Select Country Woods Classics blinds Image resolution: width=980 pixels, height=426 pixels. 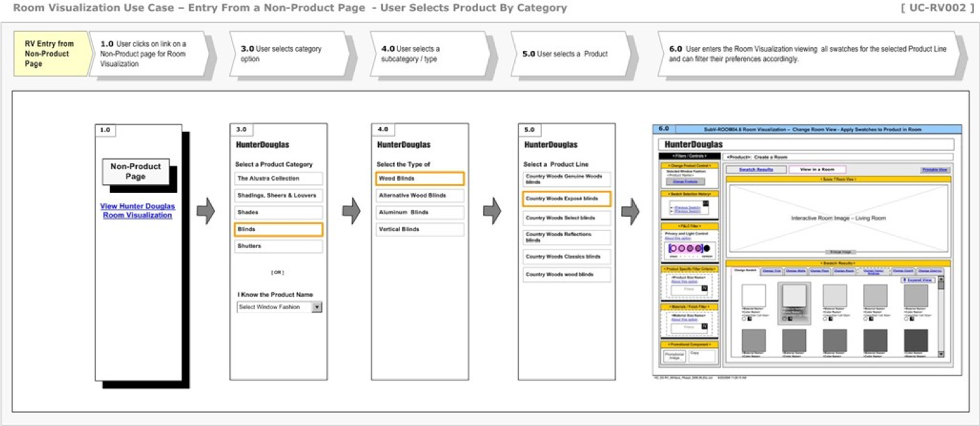click(567, 257)
